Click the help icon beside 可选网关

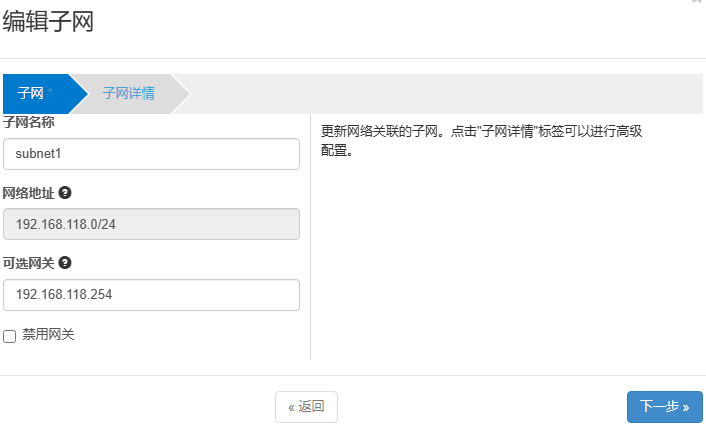[65, 263]
